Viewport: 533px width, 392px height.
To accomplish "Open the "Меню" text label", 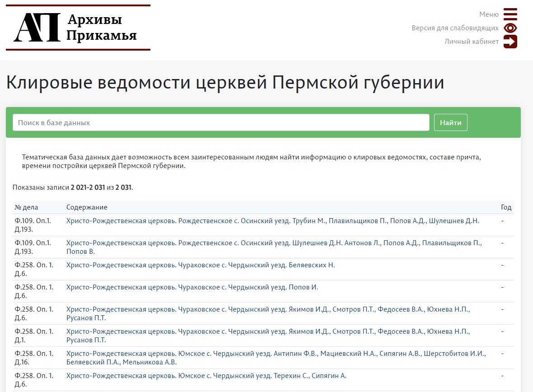I will [489, 14].
